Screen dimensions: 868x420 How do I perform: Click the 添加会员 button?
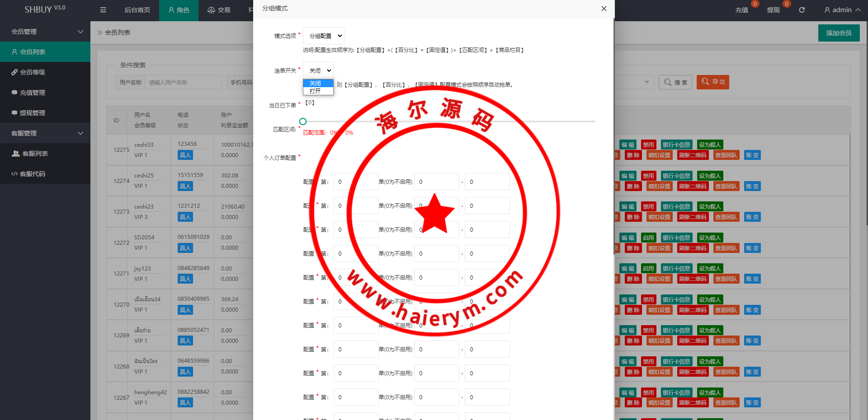coord(839,33)
